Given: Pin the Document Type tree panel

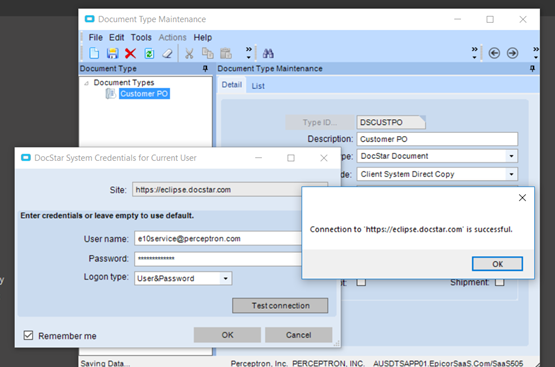Looking at the screenshot, I should pos(205,68).
